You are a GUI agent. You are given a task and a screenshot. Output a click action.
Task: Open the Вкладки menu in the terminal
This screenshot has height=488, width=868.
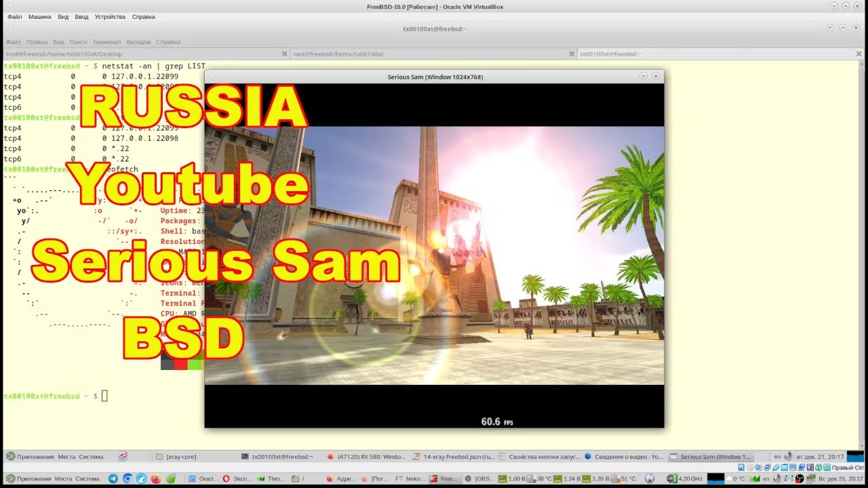[x=139, y=41]
